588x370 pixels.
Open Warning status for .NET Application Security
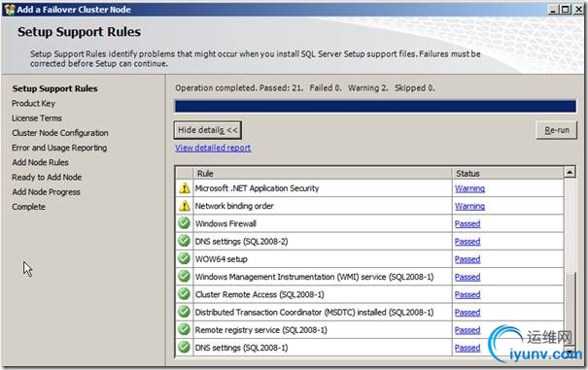(x=469, y=188)
